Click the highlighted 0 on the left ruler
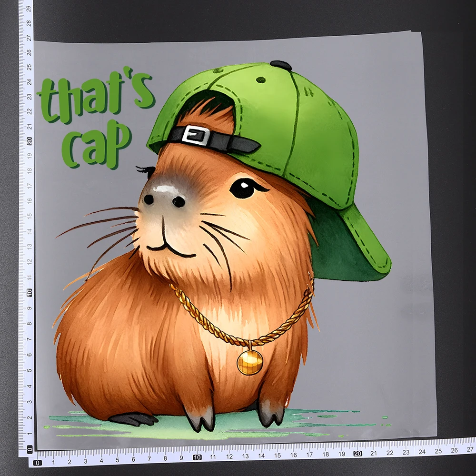This screenshot has height=476, width=476. tap(30, 449)
